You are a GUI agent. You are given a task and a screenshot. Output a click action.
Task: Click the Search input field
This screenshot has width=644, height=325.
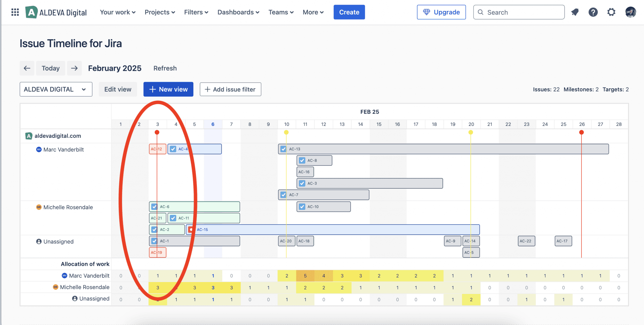click(x=519, y=12)
